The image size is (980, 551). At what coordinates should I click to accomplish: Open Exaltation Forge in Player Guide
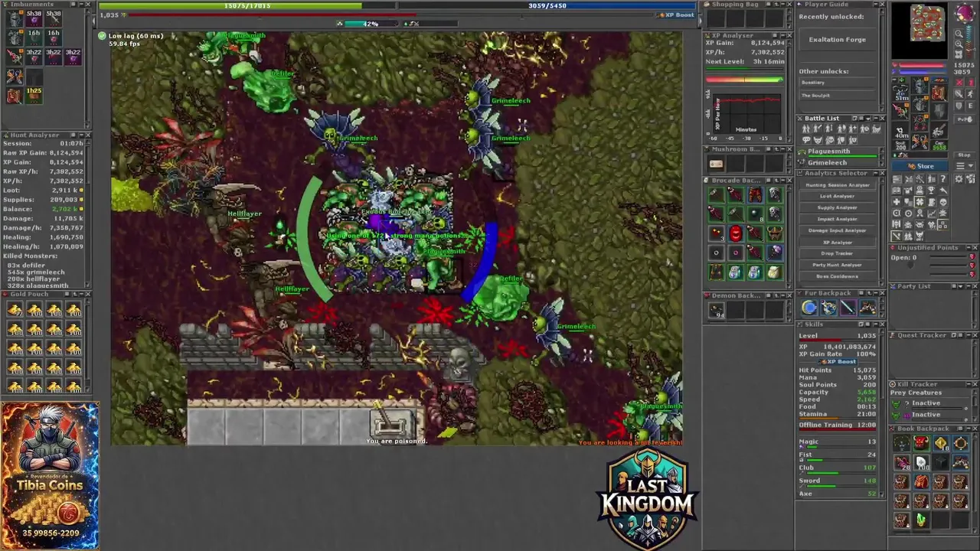(x=838, y=39)
